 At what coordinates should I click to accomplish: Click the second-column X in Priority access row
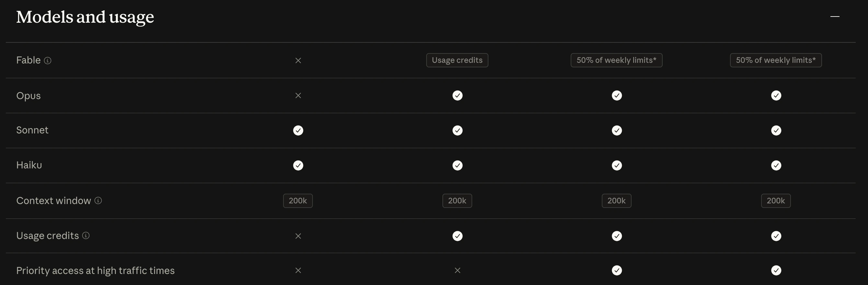click(x=457, y=270)
